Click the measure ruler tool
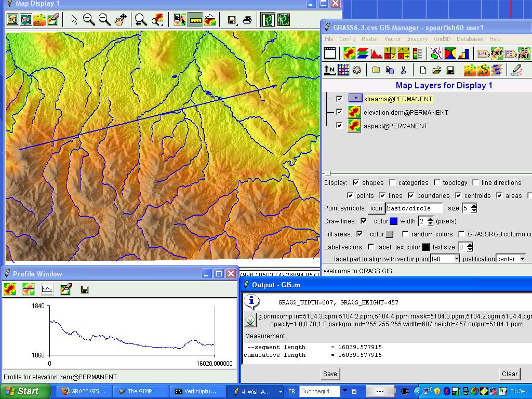Screen dimensions: 532x399 coord(195,20)
